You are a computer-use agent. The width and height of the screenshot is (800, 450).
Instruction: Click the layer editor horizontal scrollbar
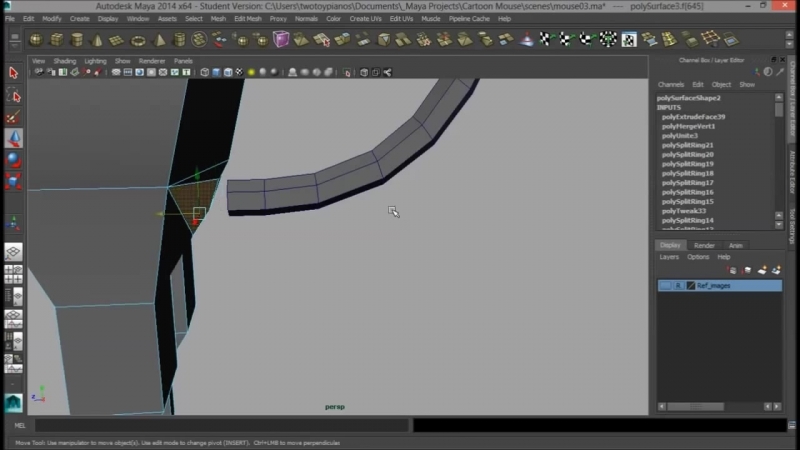(x=695, y=407)
